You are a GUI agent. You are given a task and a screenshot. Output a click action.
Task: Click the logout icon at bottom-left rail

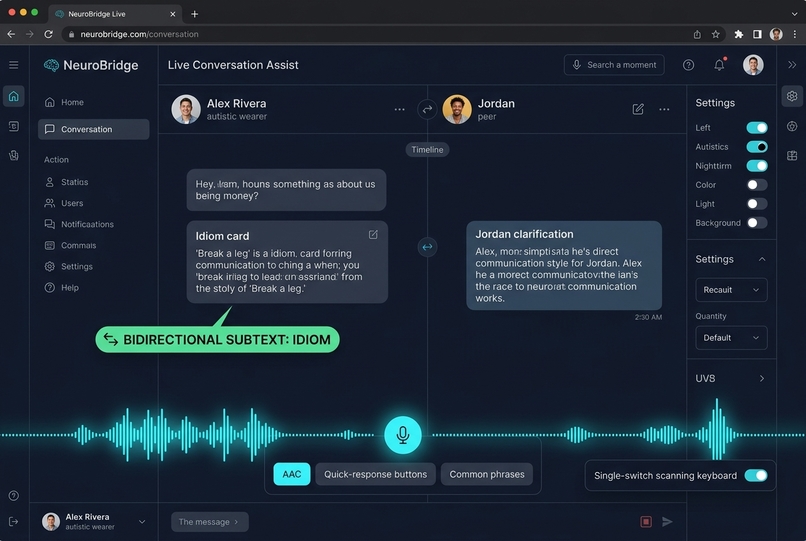(14, 521)
